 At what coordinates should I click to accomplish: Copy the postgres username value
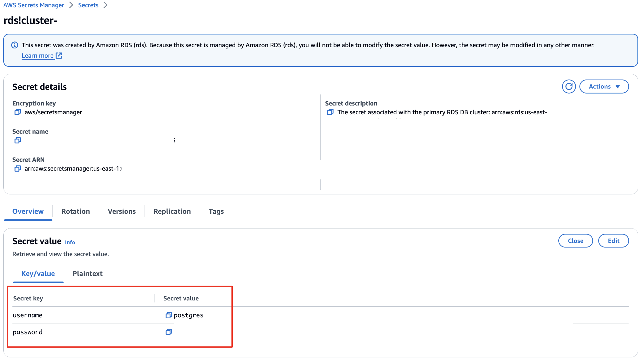168,315
